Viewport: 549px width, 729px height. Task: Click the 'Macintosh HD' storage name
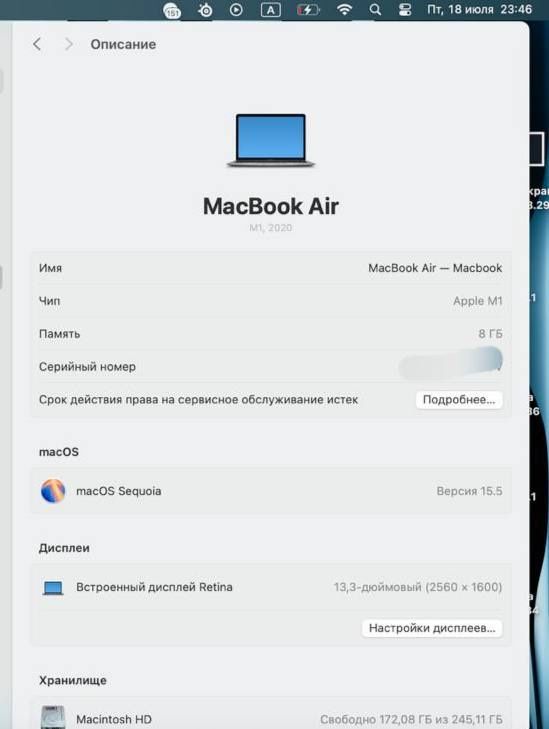(x=114, y=719)
